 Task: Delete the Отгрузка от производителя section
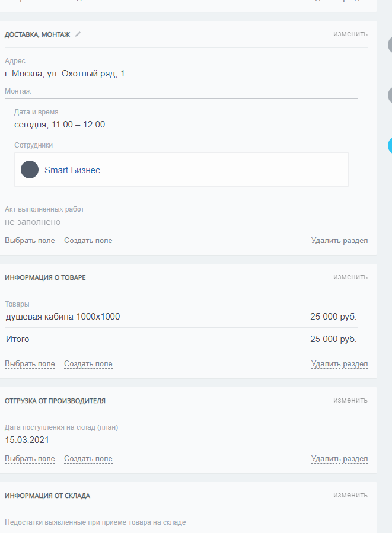pos(339,459)
